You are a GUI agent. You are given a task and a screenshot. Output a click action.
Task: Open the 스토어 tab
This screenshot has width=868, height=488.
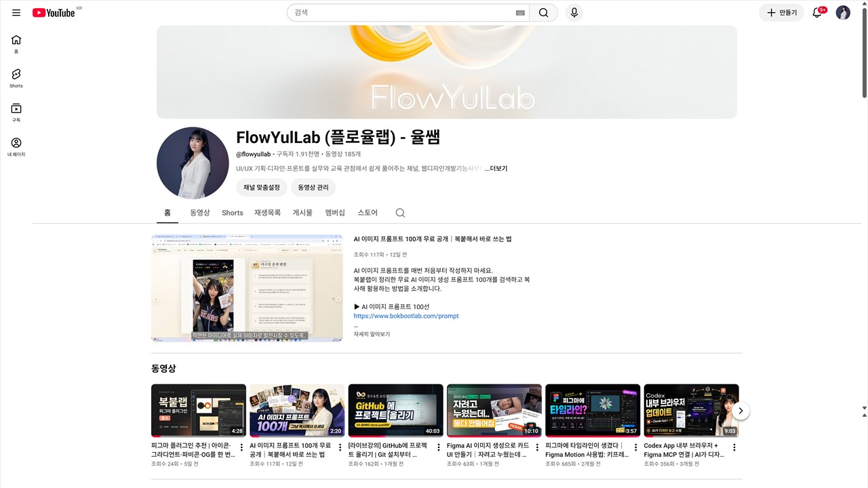coord(368,212)
